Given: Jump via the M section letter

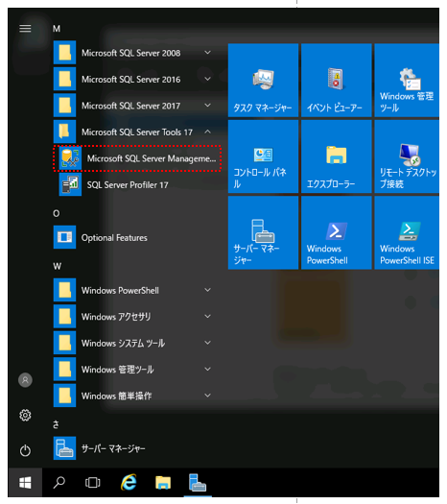Looking at the screenshot, I should [x=57, y=29].
